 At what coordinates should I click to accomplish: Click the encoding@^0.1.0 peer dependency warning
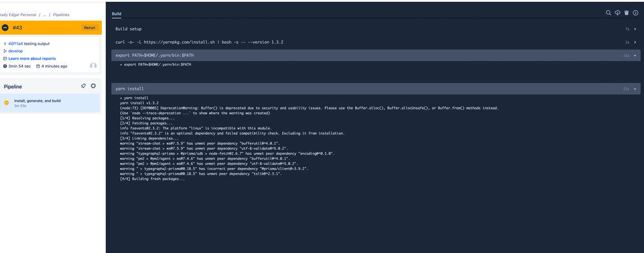(227, 153)
